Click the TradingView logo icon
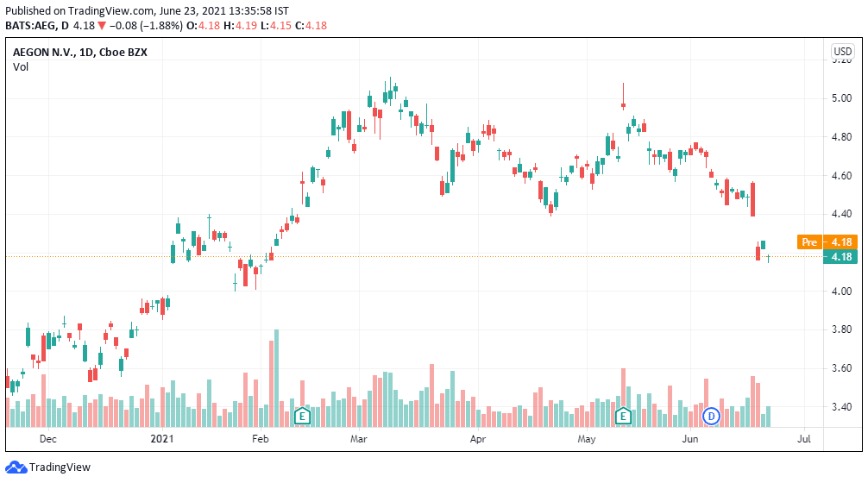The height and width of the screenshot is (483, 868). coord(16,467)
